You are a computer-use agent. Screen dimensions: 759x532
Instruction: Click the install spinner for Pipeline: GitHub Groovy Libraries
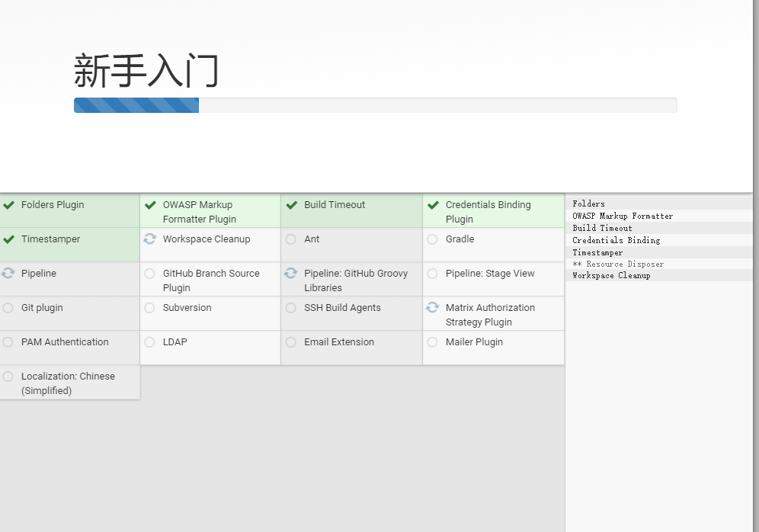tap(290, 273)
